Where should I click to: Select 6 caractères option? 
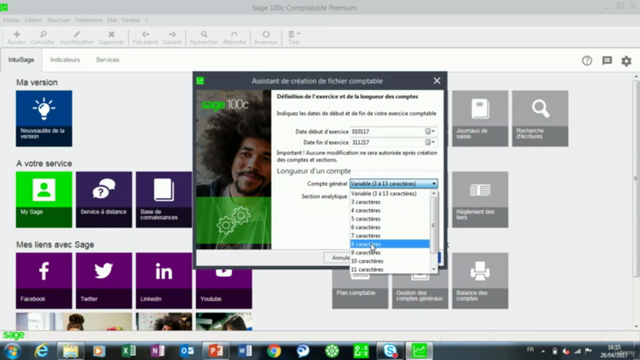pyautogui.click(x=390, y=227)
